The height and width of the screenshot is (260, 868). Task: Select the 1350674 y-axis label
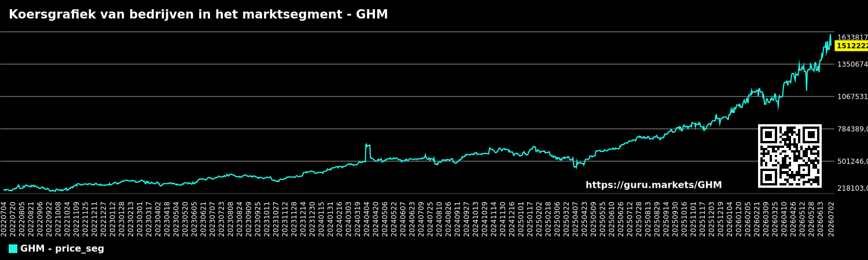click(852, 64)
